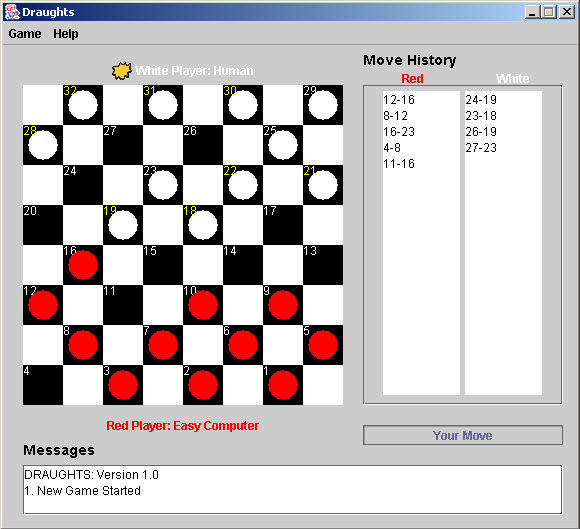The height and width of the screenshot is (529, 580).
Task: Close the Draughts window
Action: (x=567, y=12)
